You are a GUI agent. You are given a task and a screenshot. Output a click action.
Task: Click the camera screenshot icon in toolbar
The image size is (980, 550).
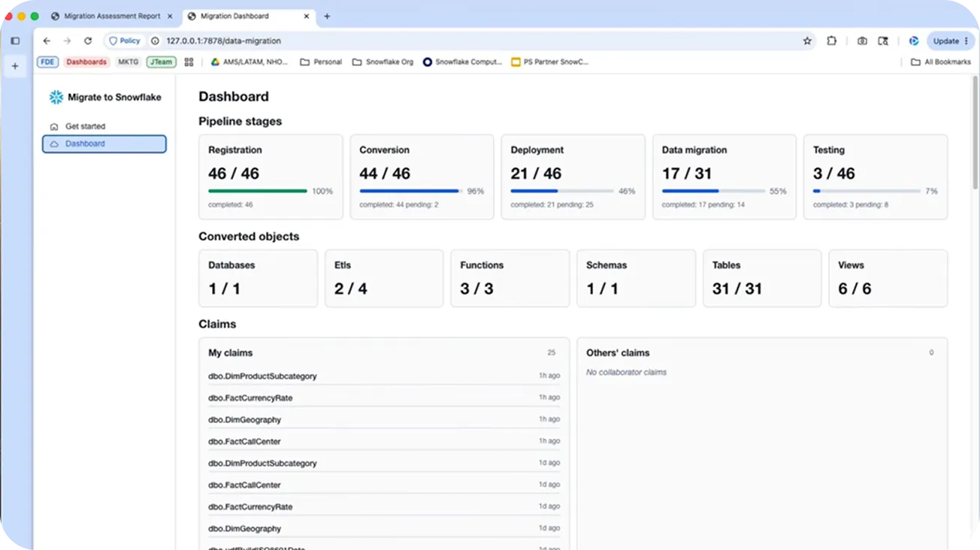[x=862, y=41]
